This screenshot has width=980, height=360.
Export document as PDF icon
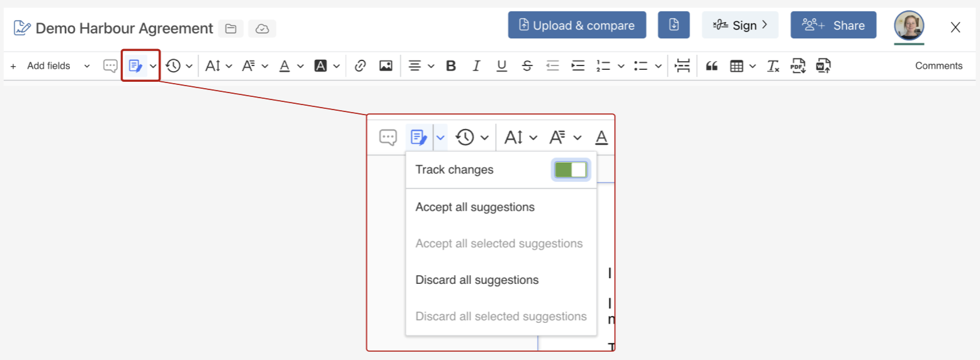click(798, 65)
